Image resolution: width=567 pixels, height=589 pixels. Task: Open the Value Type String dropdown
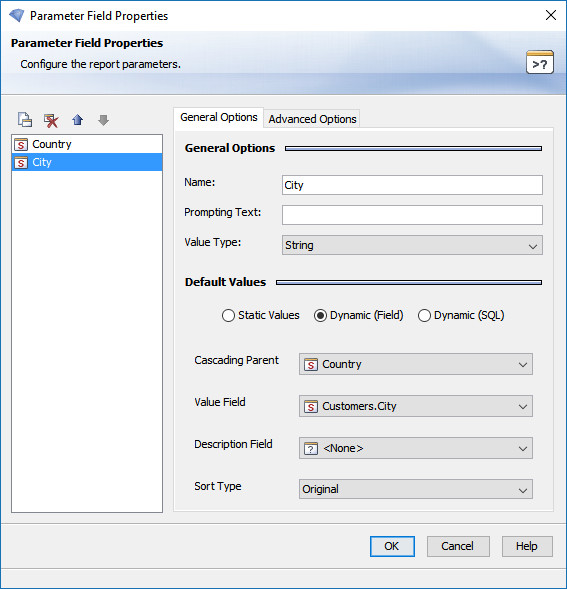412,245
